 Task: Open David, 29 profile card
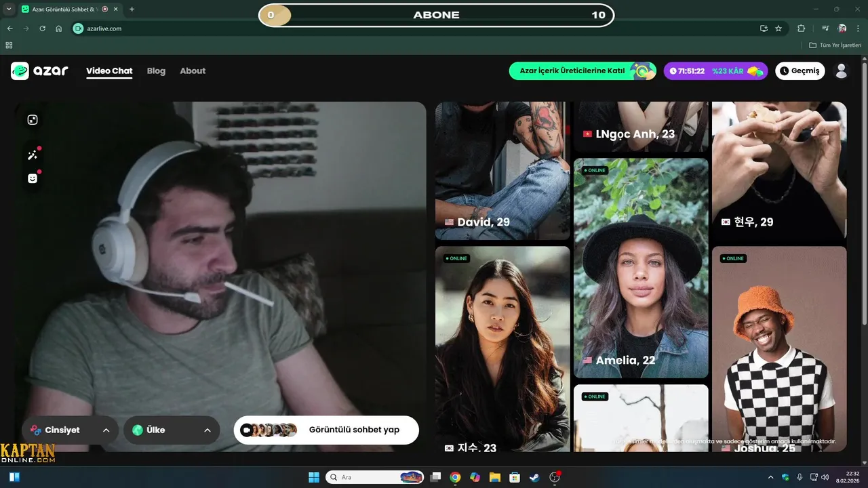click(x=502, y=171)
